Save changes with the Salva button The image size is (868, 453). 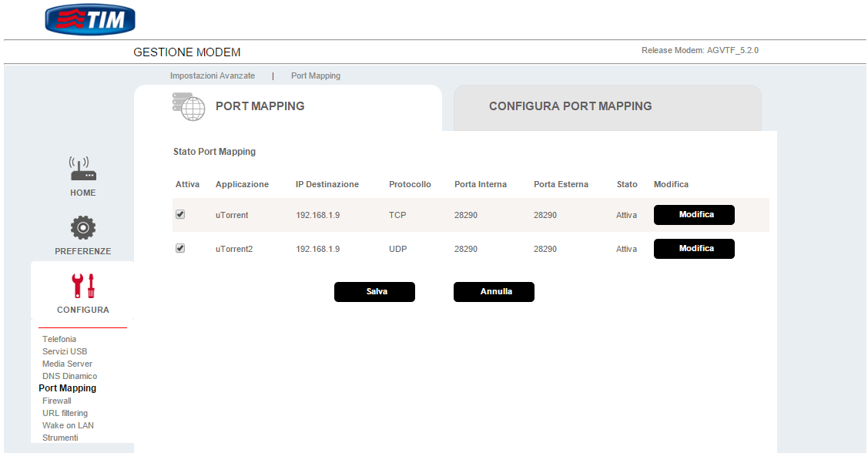[374, 292]
